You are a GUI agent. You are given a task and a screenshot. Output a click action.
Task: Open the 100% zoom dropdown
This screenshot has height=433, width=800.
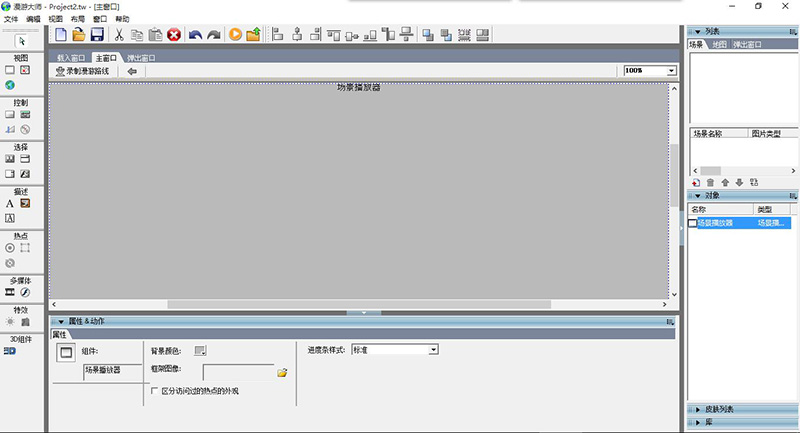671,71
